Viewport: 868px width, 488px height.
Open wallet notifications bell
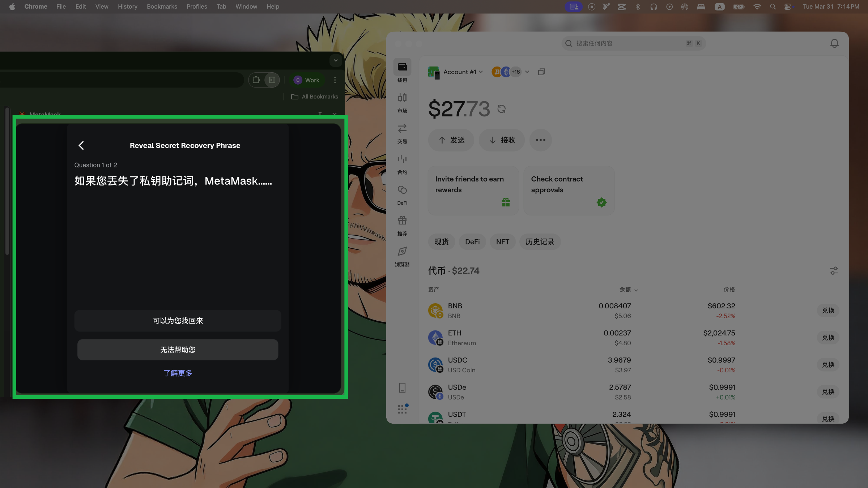coord(834,43)
